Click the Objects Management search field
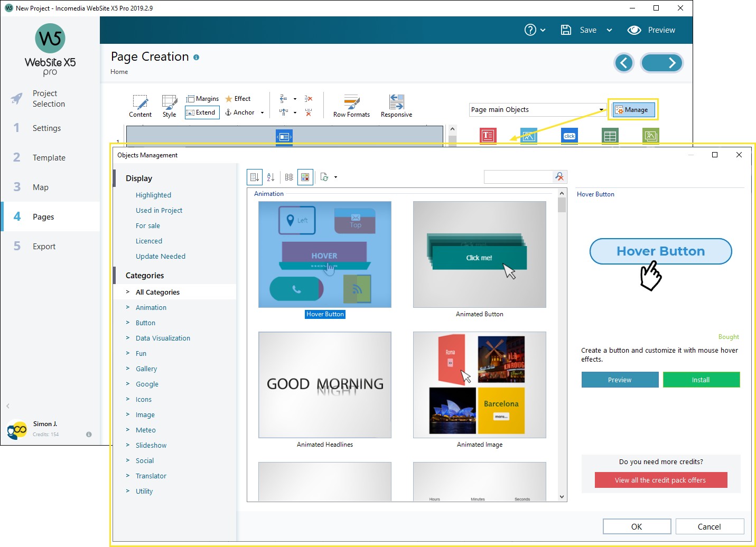The image size is (756, 547). click(x=518, y=177)
